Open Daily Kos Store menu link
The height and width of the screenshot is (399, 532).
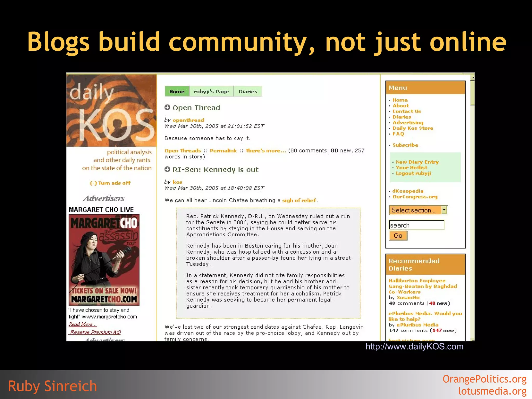(x=413, y=128)
